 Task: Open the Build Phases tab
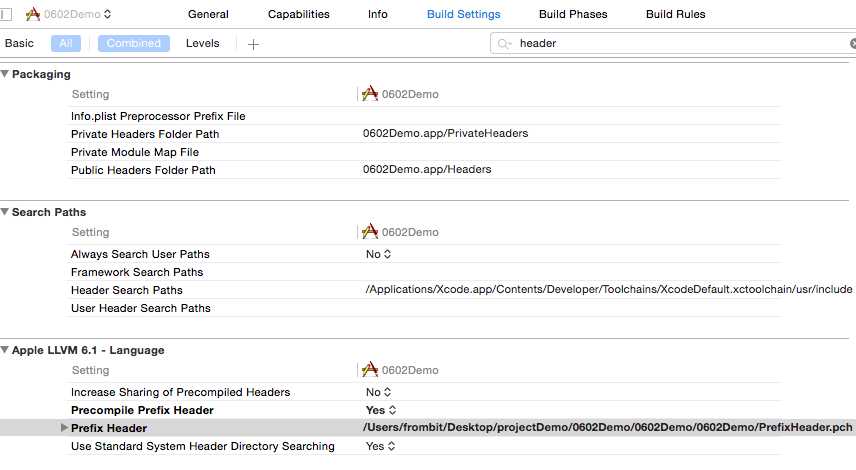(573, 14)
